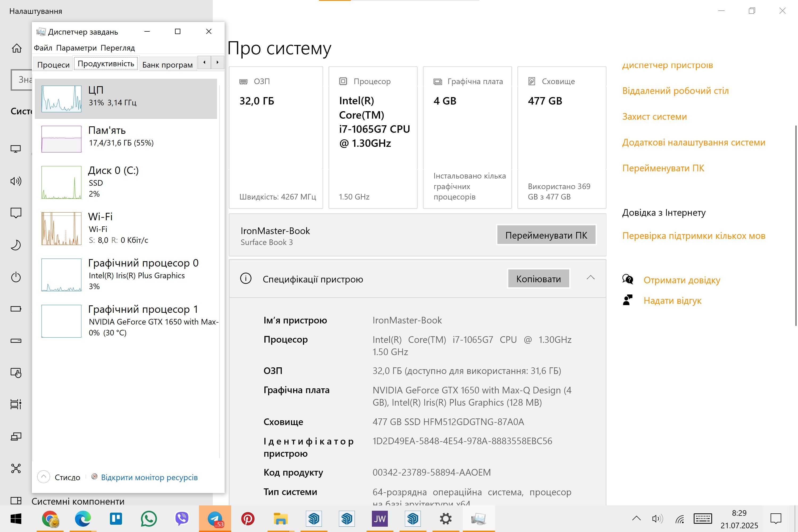Open Віддалений робочий стіл link

[675, 91]
